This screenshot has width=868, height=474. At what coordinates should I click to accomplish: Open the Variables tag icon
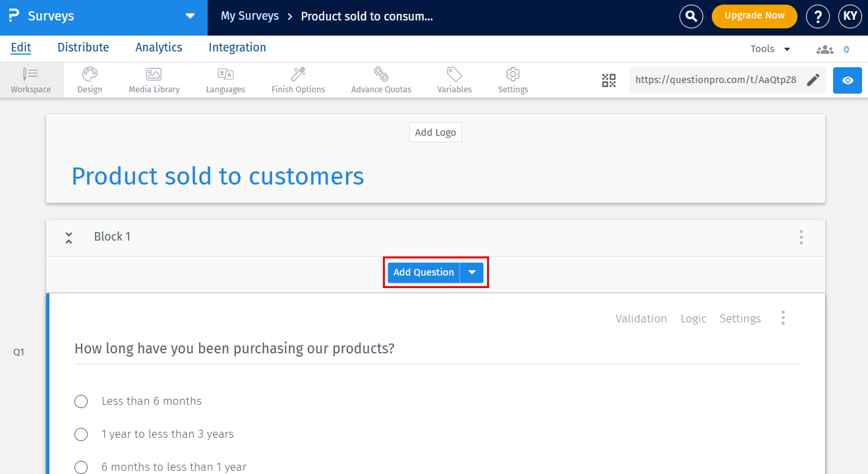coord(454,74)
